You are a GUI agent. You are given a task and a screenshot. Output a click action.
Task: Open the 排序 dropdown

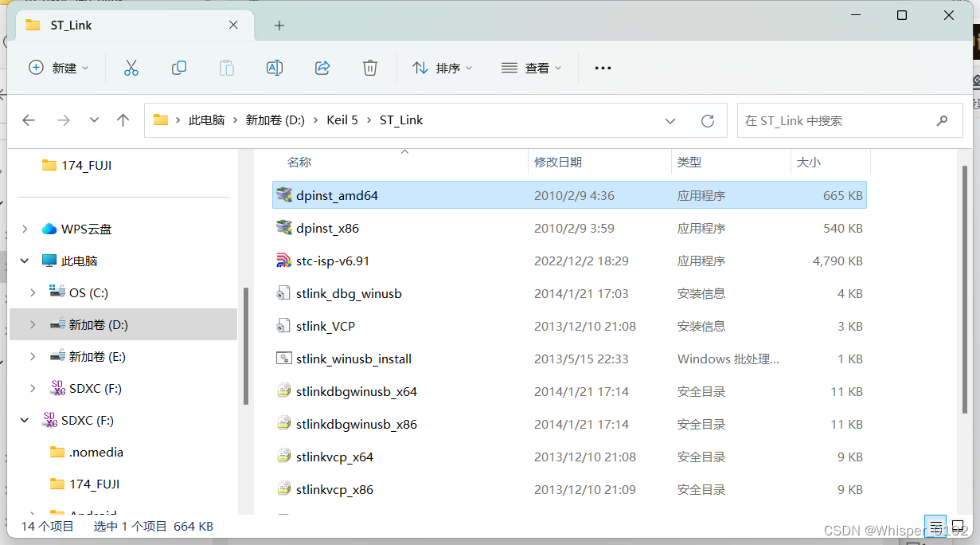(x=443, y=68)
